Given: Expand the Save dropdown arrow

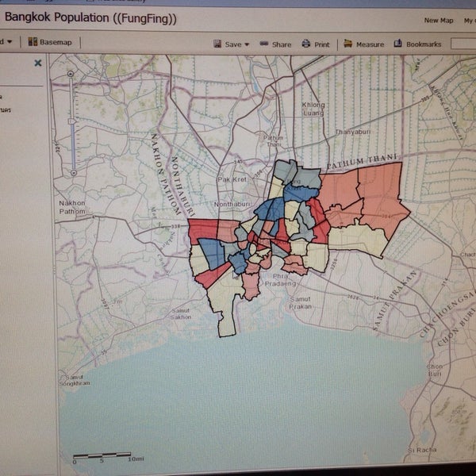Looking at the screenshot, I should (247, 45).
